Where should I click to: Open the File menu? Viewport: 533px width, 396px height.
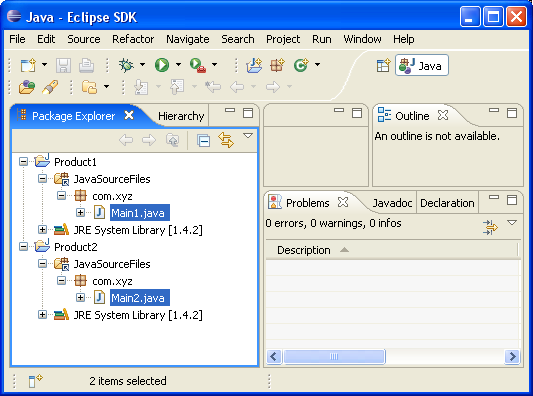[17, 39]
